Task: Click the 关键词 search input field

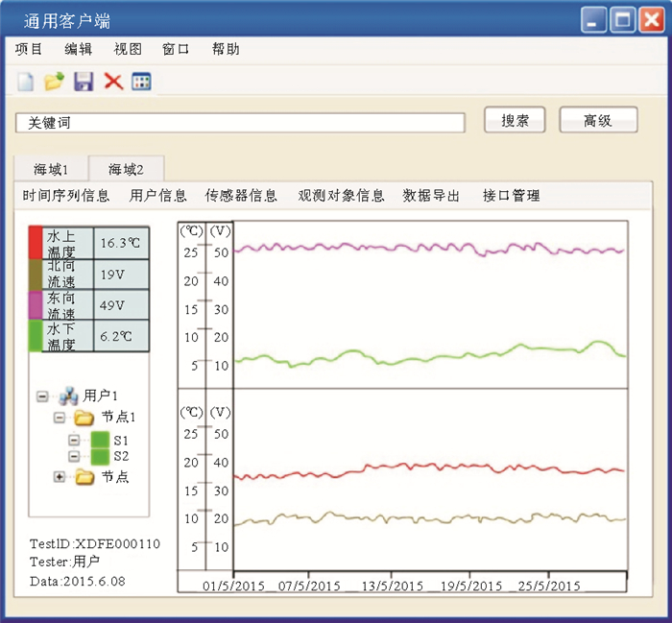Action: pos(240,123)
